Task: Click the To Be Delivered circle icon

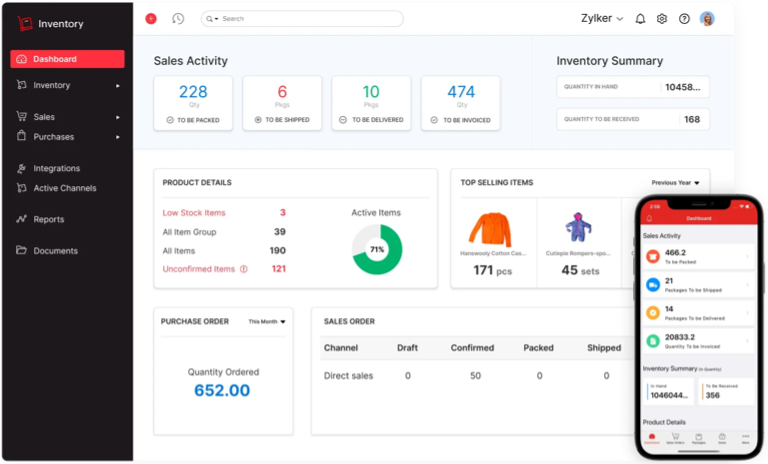Action: [x=343, y=120]
